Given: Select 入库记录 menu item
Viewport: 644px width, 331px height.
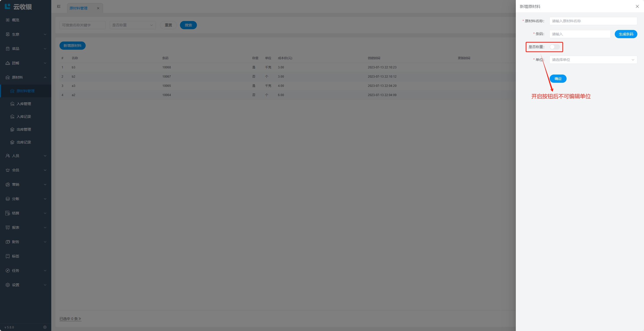Looking at the screenshot, I should point(24,117).
